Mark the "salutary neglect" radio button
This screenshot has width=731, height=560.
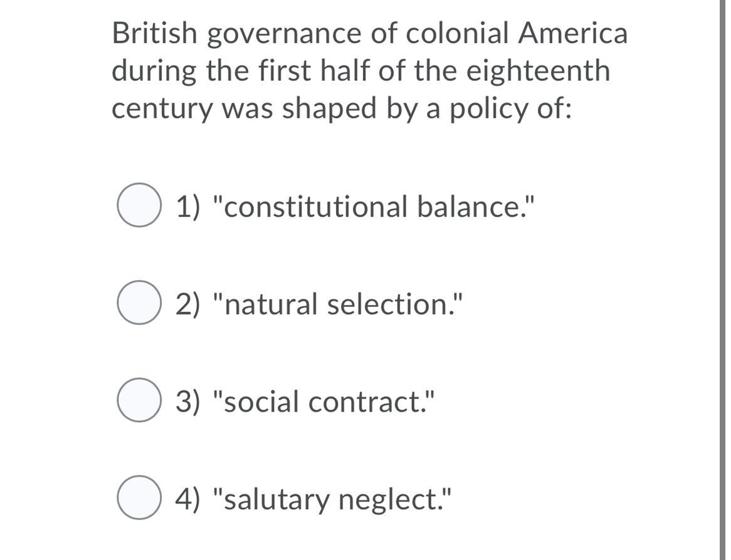(138, 498)
